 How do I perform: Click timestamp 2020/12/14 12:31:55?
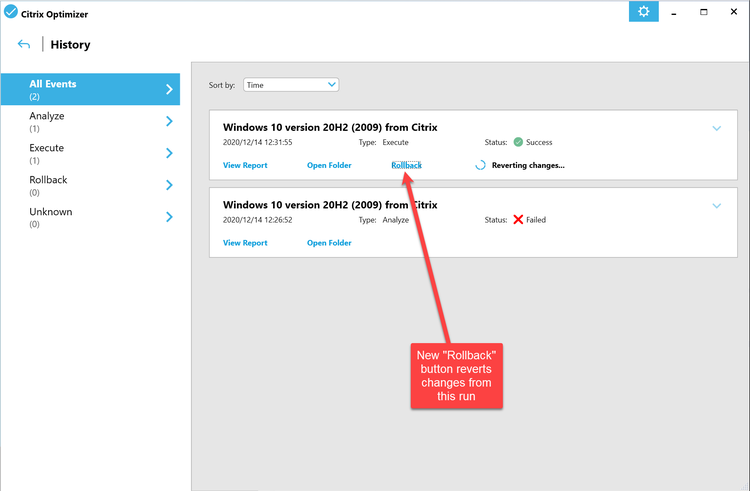click(x=257, y=142)
